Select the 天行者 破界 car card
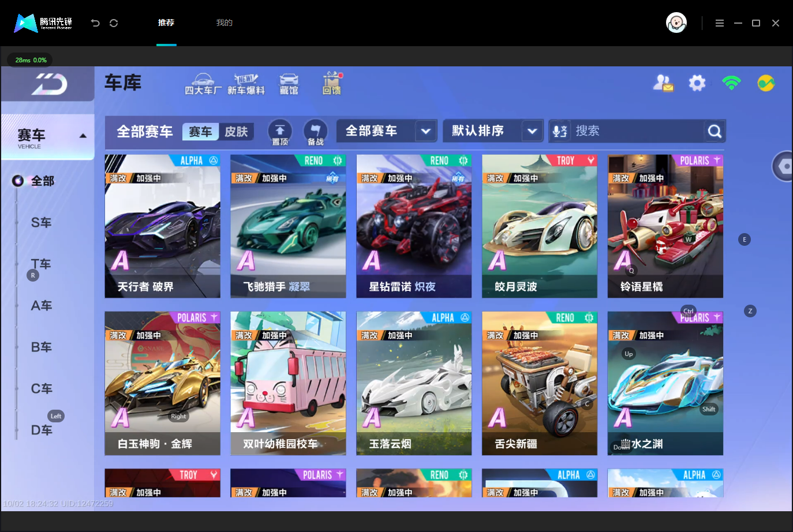Screen dimensions: 793x532 [x=163, y=226]
